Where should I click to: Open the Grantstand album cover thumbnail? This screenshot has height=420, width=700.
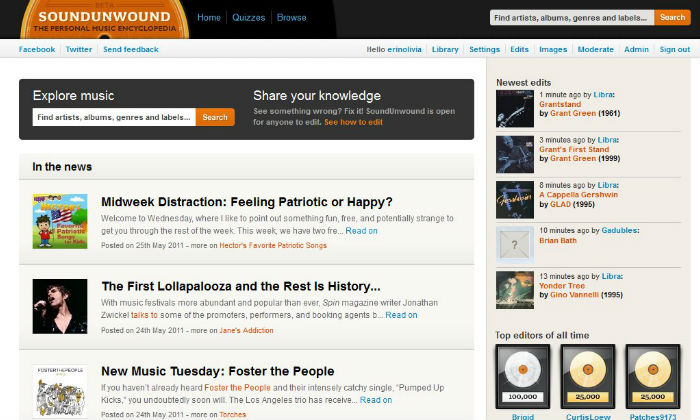(515, 109)
